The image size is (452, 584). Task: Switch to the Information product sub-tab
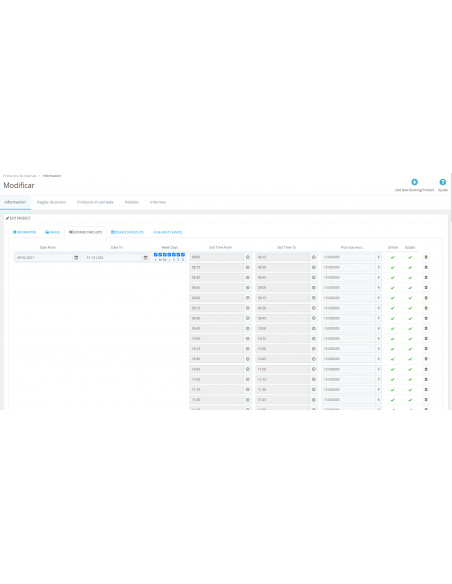pyautogui.click(x=25, y=232)
